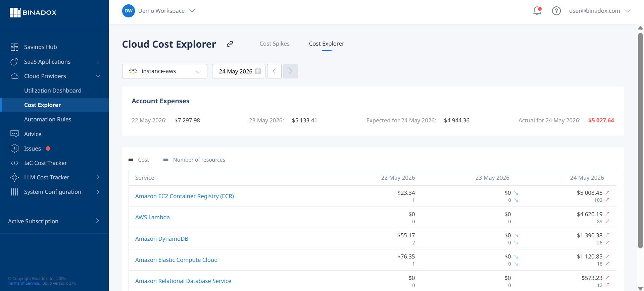644x291 pixels.
Task: Click the Savings Hub grid icon
Action: point(14,47)
